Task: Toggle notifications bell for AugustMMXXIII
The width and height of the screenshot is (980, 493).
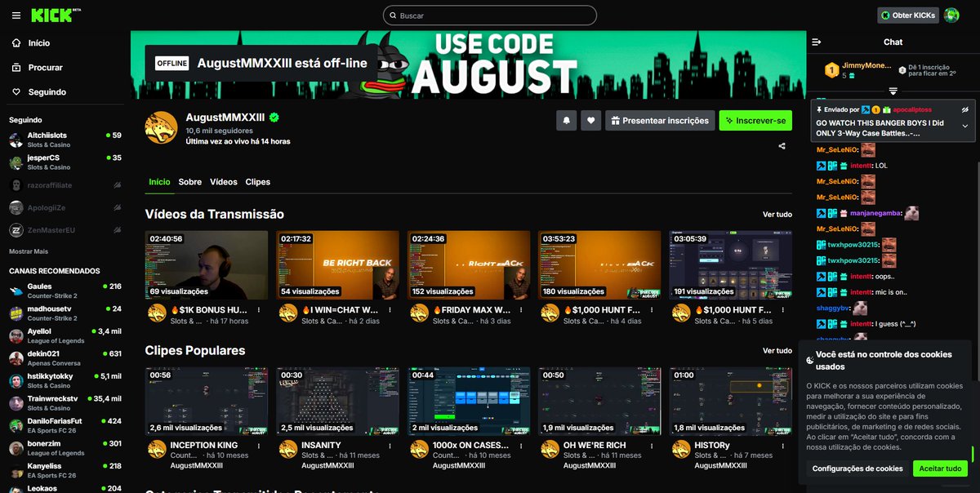Action: (x=566, y=121)
